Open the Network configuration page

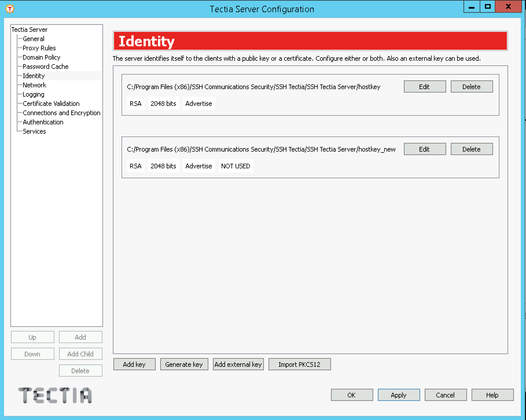pyautogui.click(x=34, y=85)
